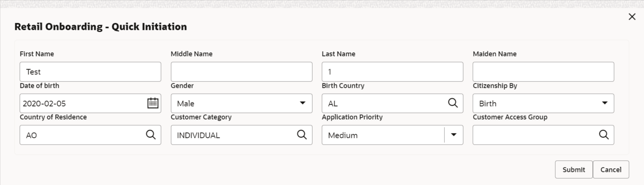Focus the Birth Country text field
Image resolution: width=644 pixels, height=185 pixels.
click(x=384, y=104)
